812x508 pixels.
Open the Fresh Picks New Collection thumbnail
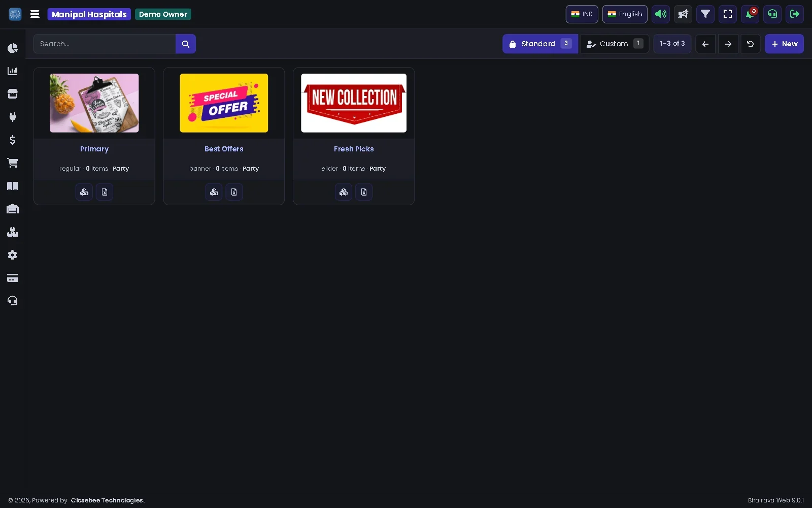click(354, 103)
